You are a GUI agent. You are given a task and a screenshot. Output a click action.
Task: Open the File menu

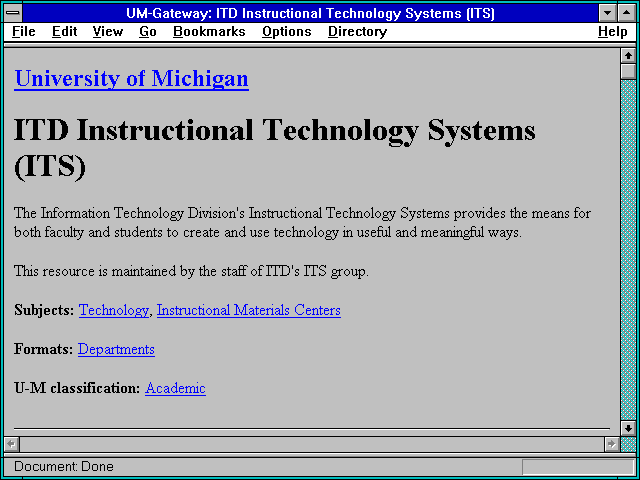[x=24, y=32]
